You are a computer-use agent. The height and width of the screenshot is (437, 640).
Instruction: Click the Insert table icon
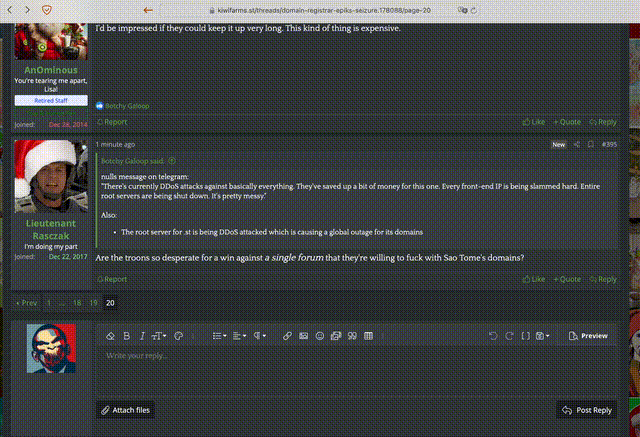(x=368, y=336)
